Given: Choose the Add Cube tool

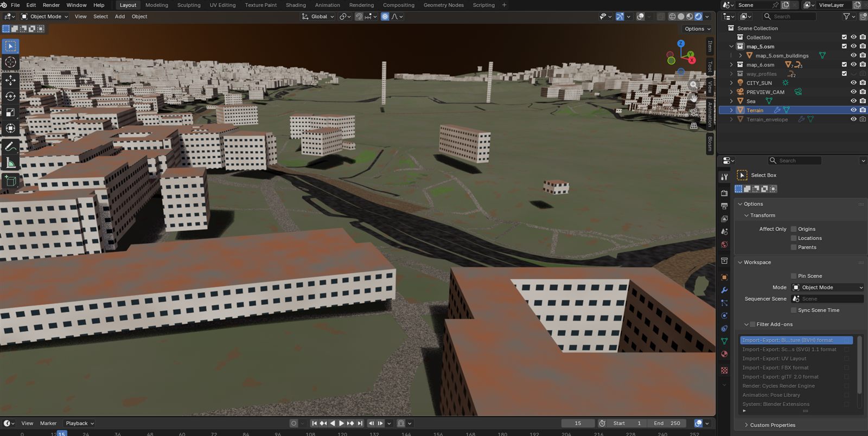Looking at the screenshot, I should 10,181.
